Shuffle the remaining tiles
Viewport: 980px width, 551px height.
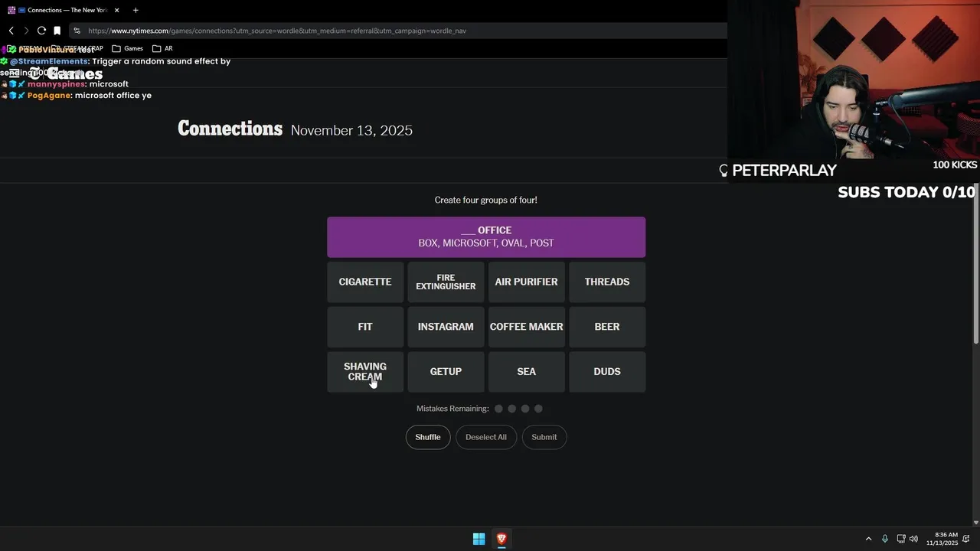[x=428, y=437]
